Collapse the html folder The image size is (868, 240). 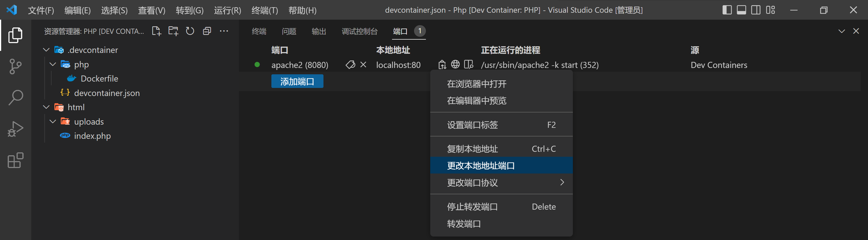pyautogui.click(x=47, y=107)
